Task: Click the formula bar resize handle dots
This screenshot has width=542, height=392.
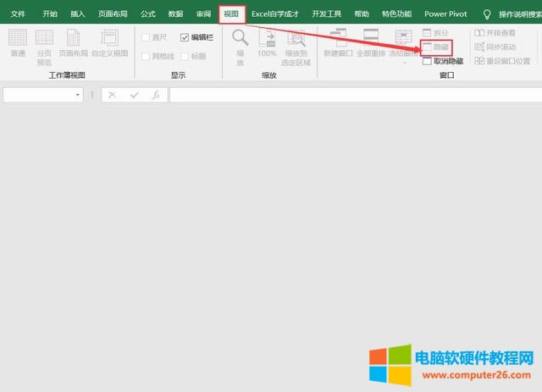Action: (x=92, y=95)
